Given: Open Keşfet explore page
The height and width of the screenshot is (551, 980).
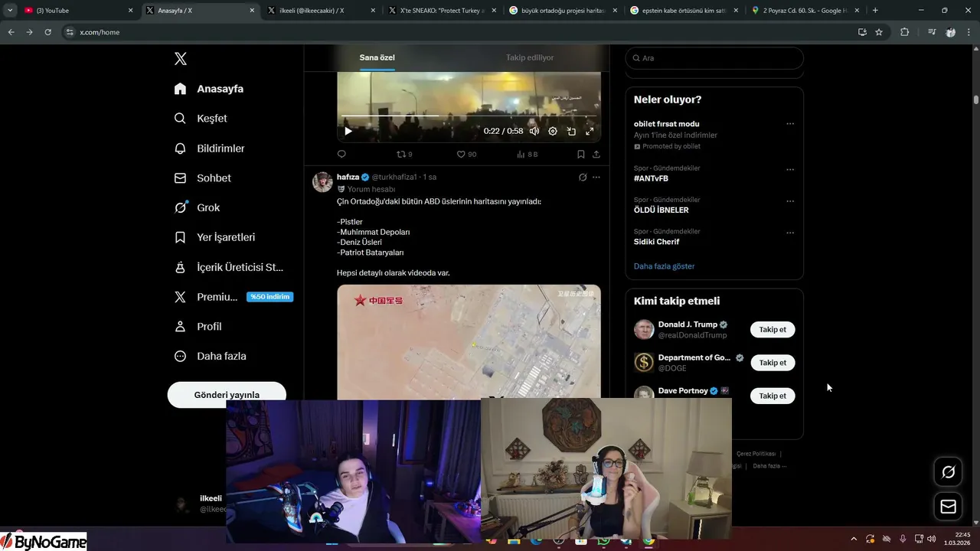Looking at the screenshot, I should click(201, 119).
